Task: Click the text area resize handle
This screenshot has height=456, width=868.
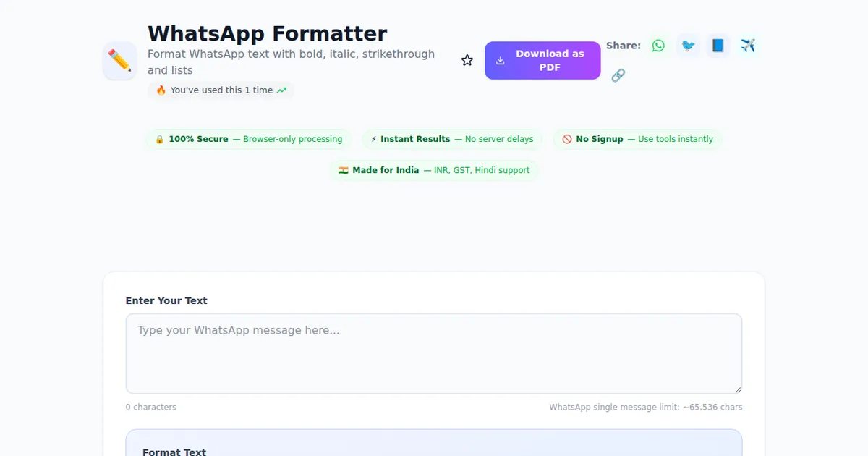Action: click(x=737, y=389)
